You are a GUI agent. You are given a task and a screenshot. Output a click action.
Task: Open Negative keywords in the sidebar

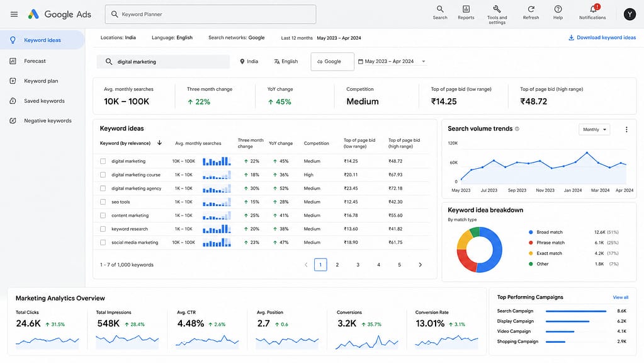pos(48,120)
